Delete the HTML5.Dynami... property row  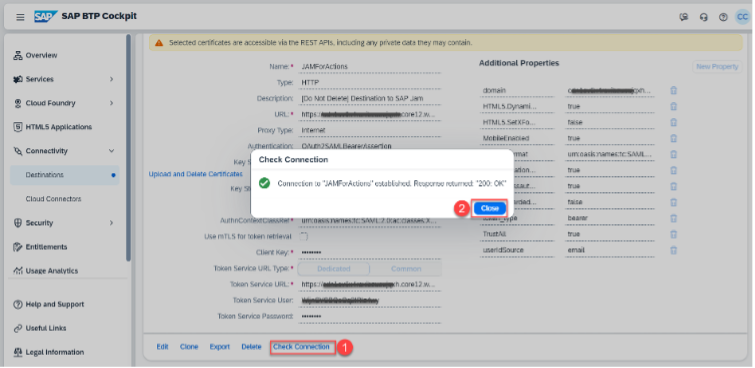(x=674, y=106)
